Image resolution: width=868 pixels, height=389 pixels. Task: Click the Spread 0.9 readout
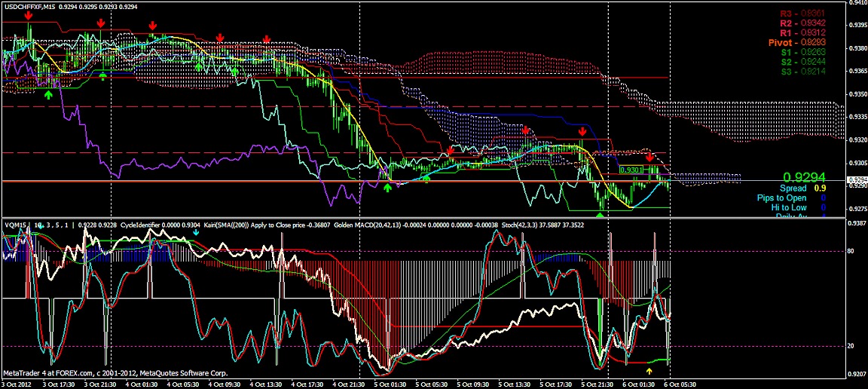point(803,188)
